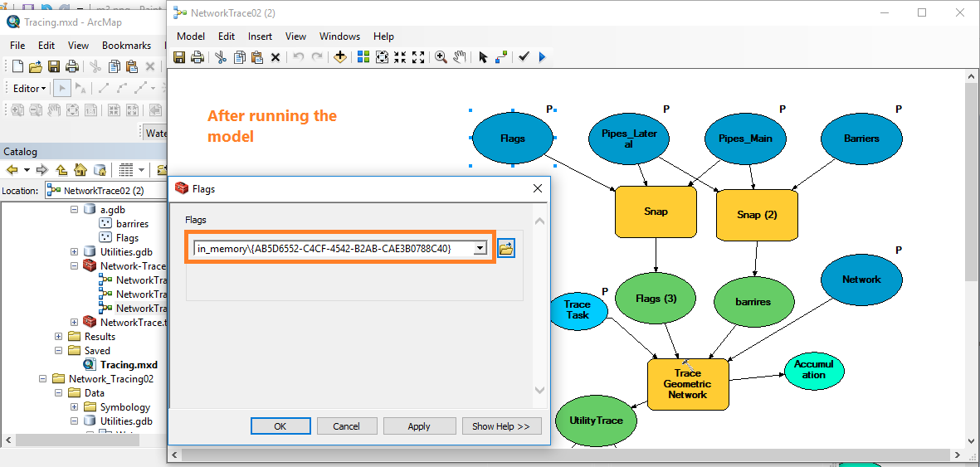Viewport: 980px width, 467px height.
Task: Collapse the Network_Tracing02 folder
Action: click(41, 378)
